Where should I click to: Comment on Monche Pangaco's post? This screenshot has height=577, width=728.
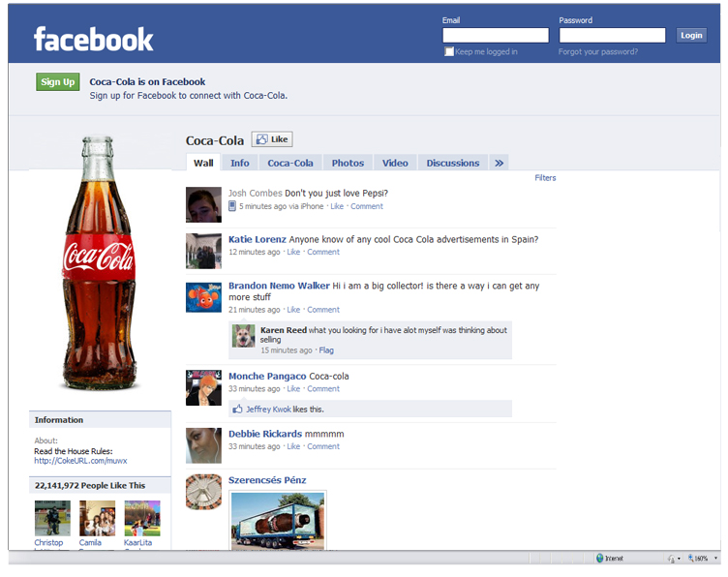click(x=323, y=388)
